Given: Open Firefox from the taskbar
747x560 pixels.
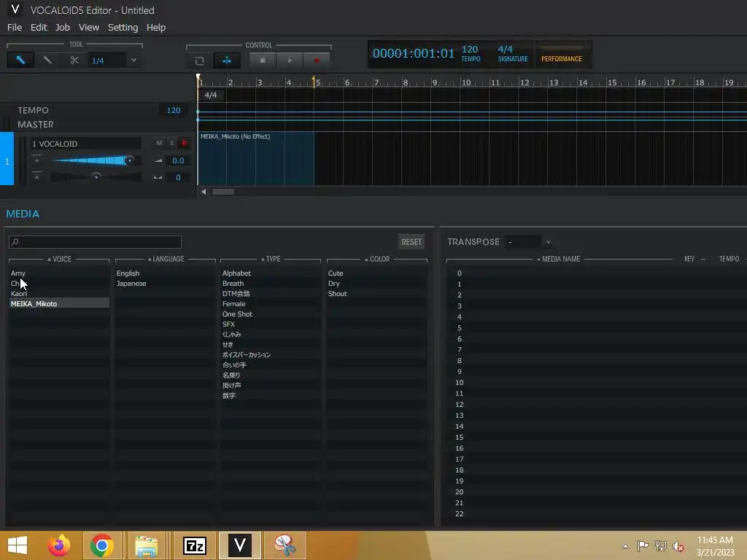Looking at the screenshot, I should (58, 545).
